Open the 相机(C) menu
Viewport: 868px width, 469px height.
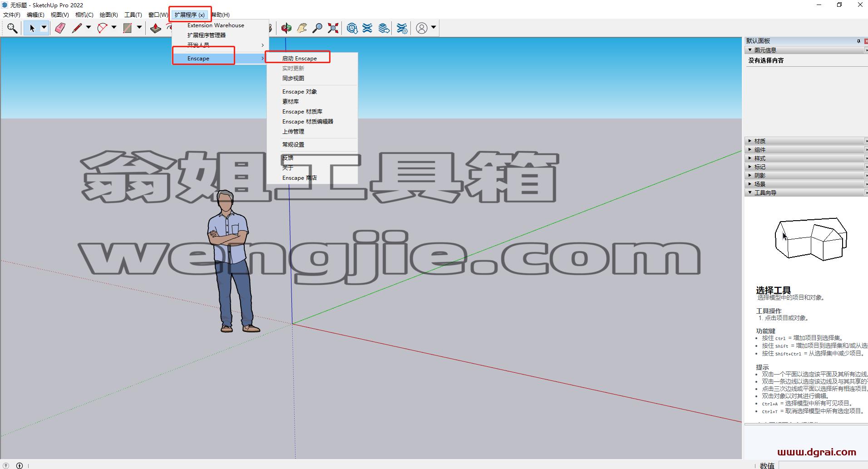tap(84, 15)
